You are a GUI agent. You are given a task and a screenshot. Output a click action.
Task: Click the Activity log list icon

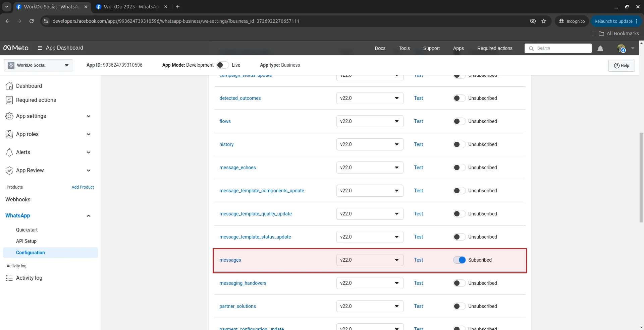9,278
